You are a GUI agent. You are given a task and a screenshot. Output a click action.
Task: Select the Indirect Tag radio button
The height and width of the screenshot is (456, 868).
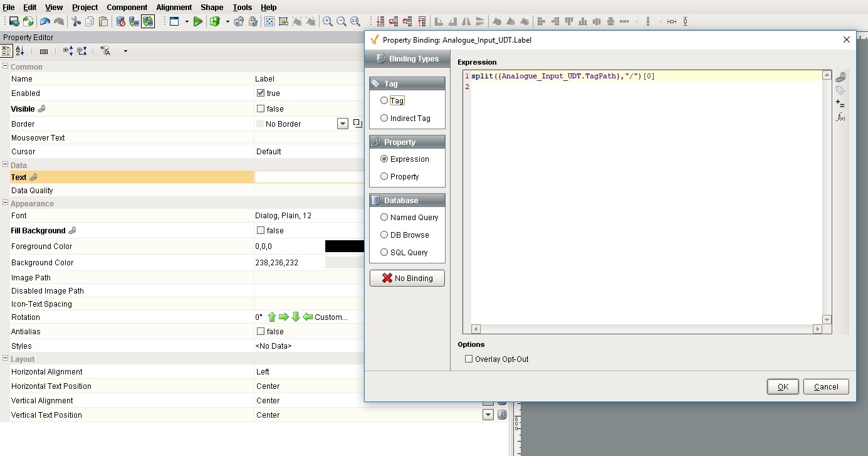(384, 118)
